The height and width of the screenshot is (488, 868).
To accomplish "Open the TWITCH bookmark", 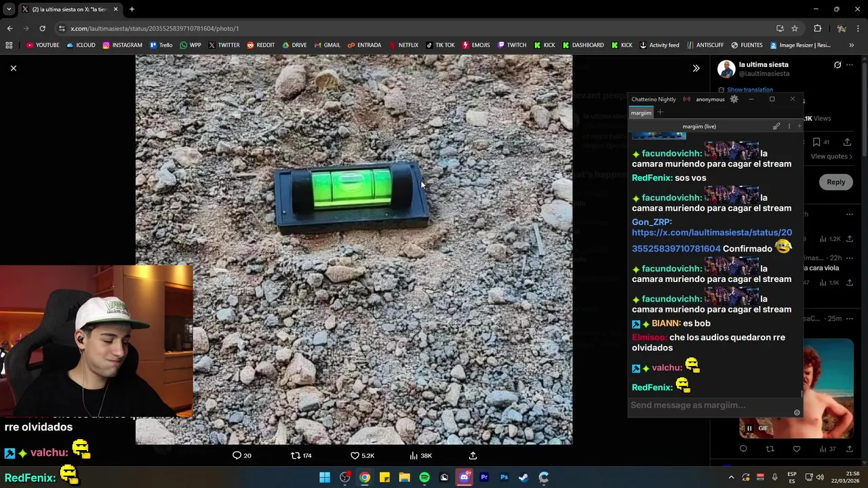I will [x=512, y=45].
